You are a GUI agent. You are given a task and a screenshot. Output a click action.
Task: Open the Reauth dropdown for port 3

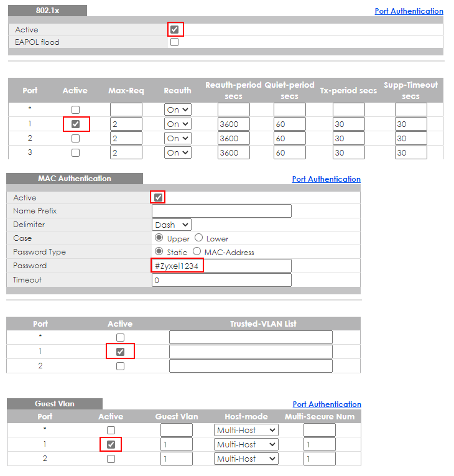tap(177, 152)
